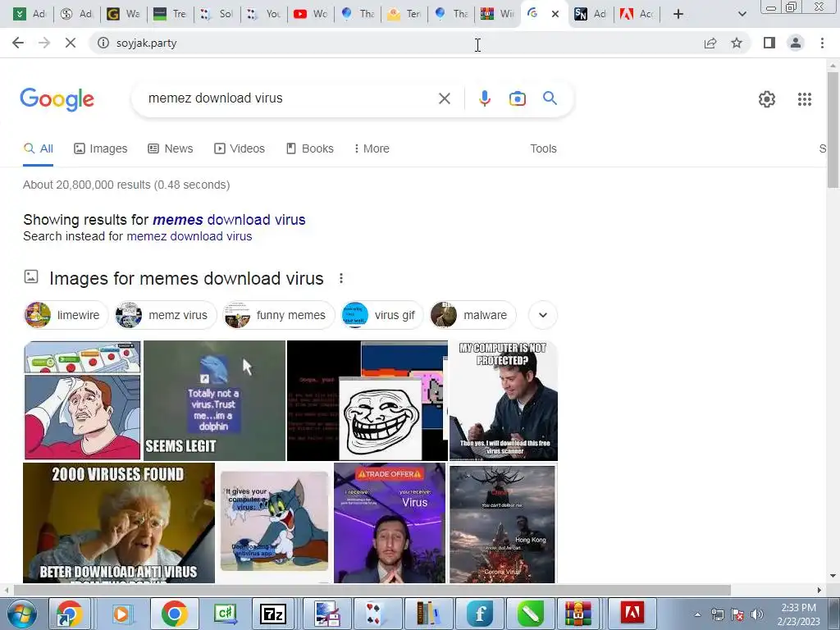Viewport: 840px width, 630px height.
Task: Search instead for 'memez download virus' link
Action: 189,236
